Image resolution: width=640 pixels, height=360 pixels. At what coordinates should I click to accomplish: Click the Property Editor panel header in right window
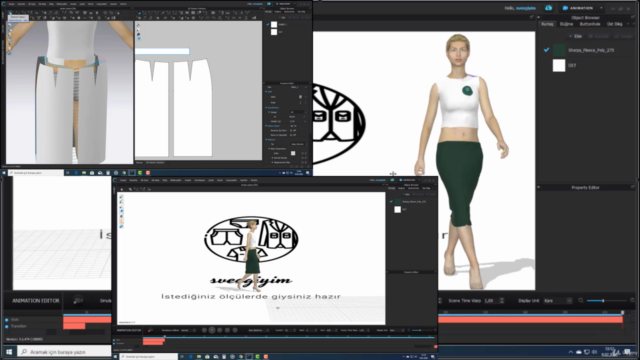click(x=585, y=187)
